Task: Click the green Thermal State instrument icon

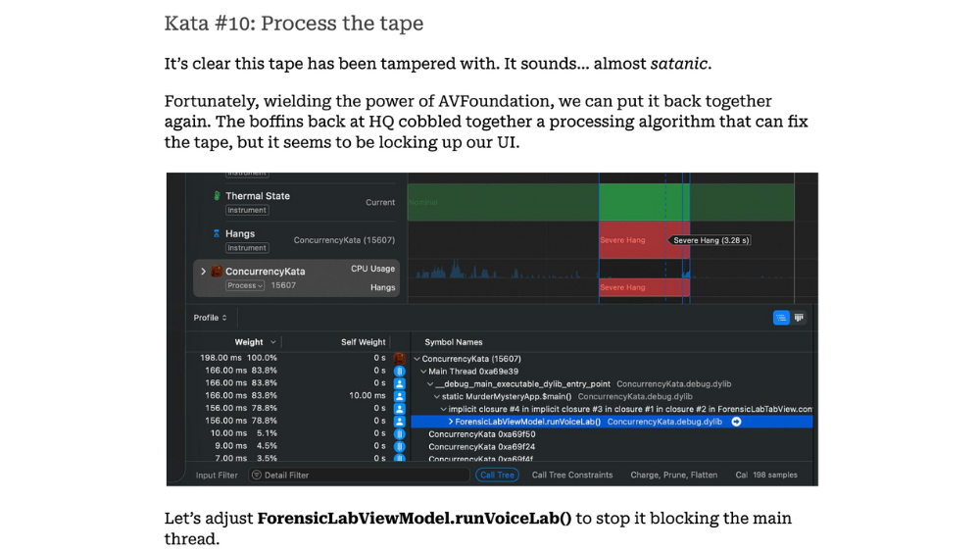Action: (x=218, y=196)
